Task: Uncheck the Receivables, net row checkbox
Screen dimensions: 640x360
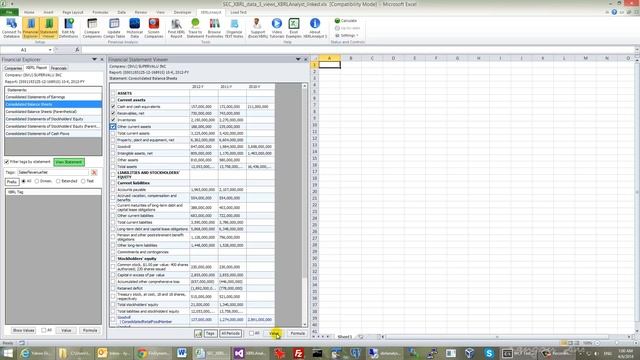Action: pos(113,113)
